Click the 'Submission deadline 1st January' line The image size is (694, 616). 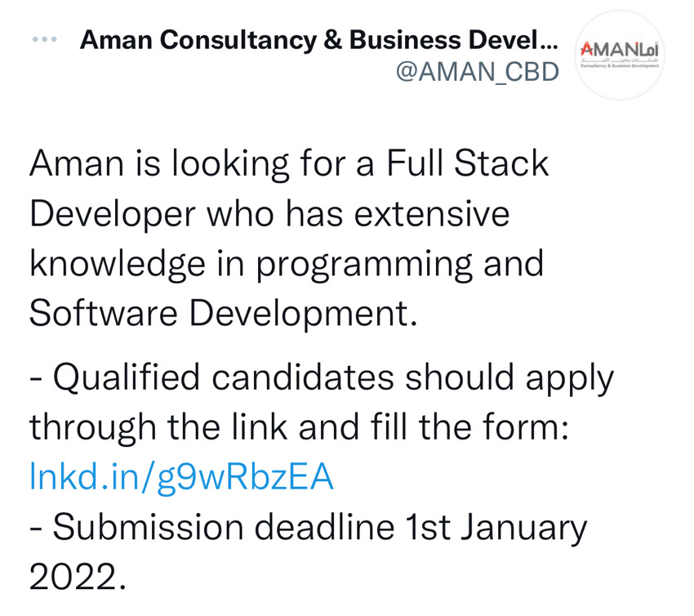tap(308, 528)
